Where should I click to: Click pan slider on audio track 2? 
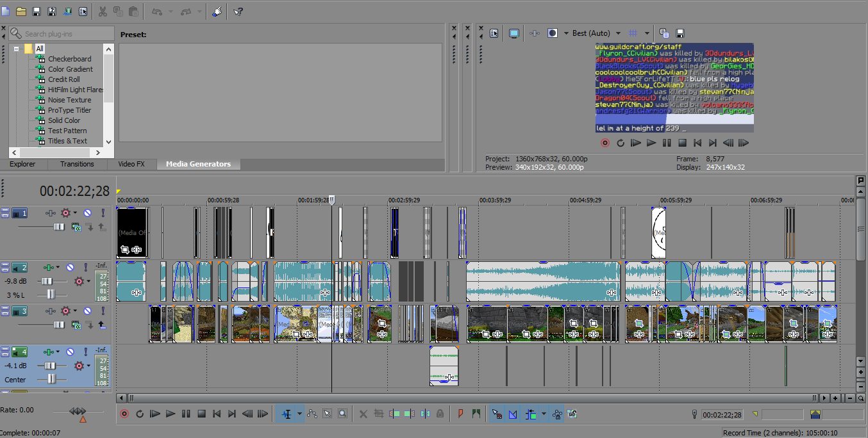[x=50, y=294]
